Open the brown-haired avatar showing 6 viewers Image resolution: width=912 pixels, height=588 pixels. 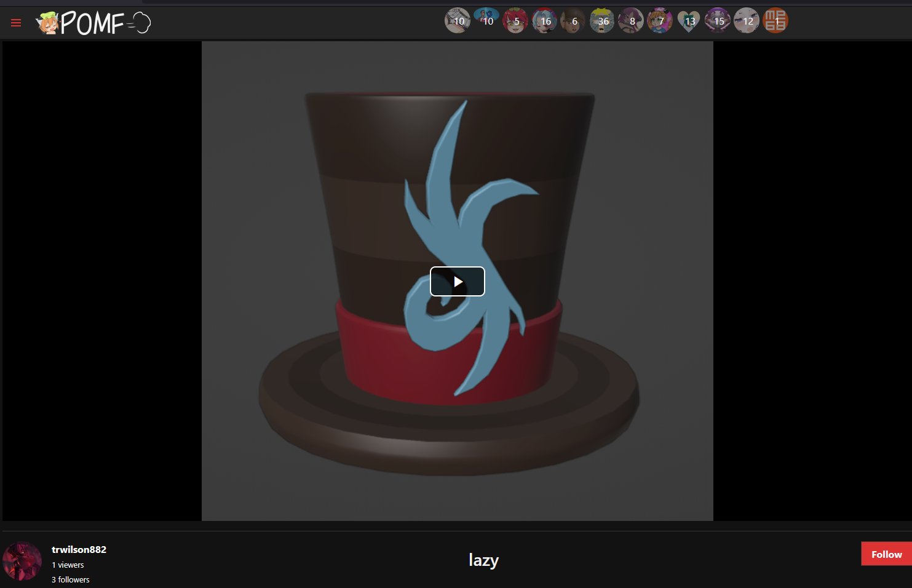(573, 21)
